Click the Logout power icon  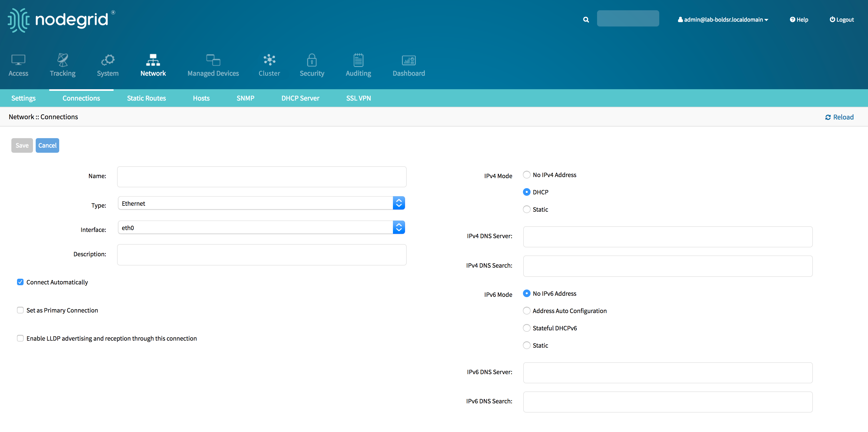pos(832,19)
